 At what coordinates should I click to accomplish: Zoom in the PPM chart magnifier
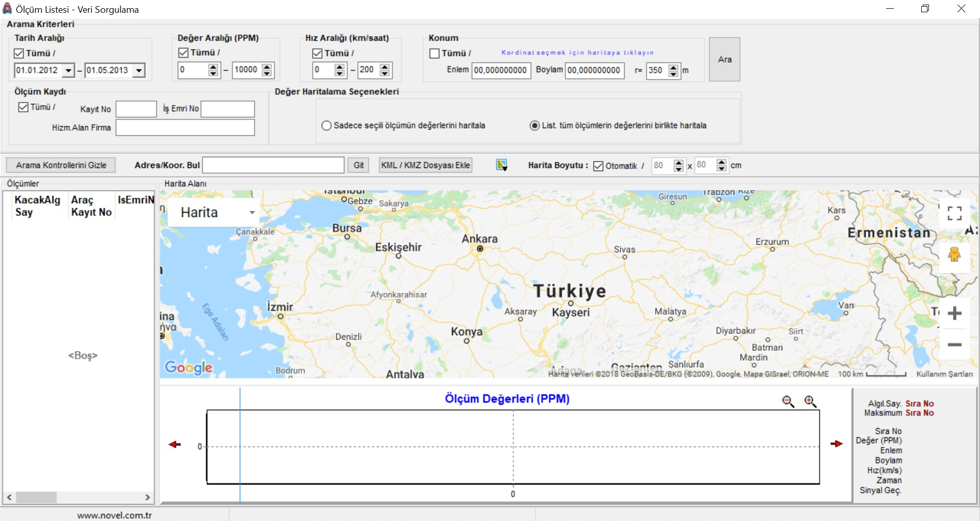(x=811, y=401)
